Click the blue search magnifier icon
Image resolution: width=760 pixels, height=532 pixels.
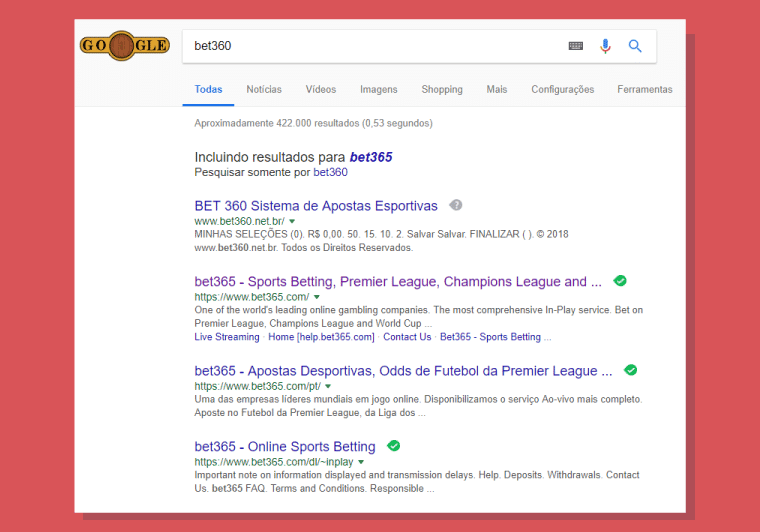coord(635,46)
